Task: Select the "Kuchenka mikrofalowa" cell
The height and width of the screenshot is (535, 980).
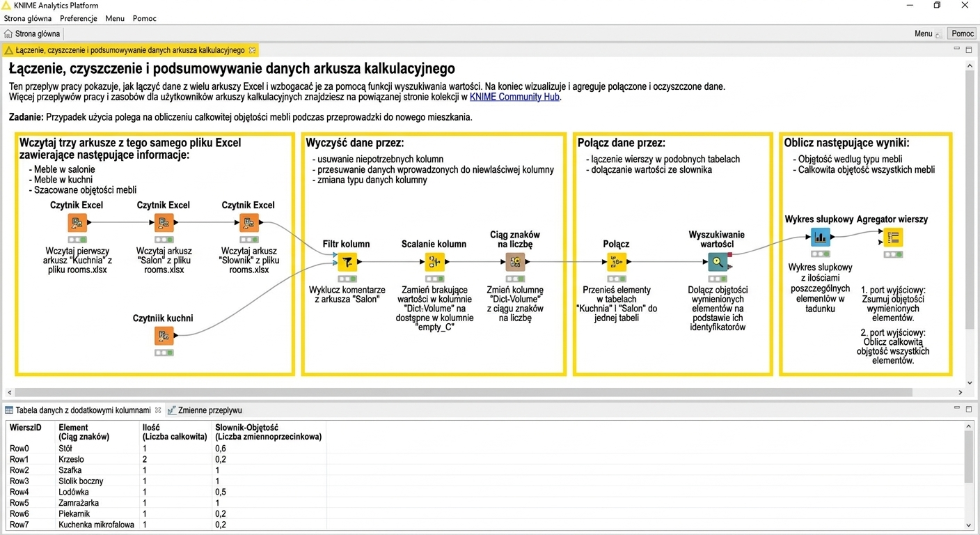Action: tap(96, 525)
